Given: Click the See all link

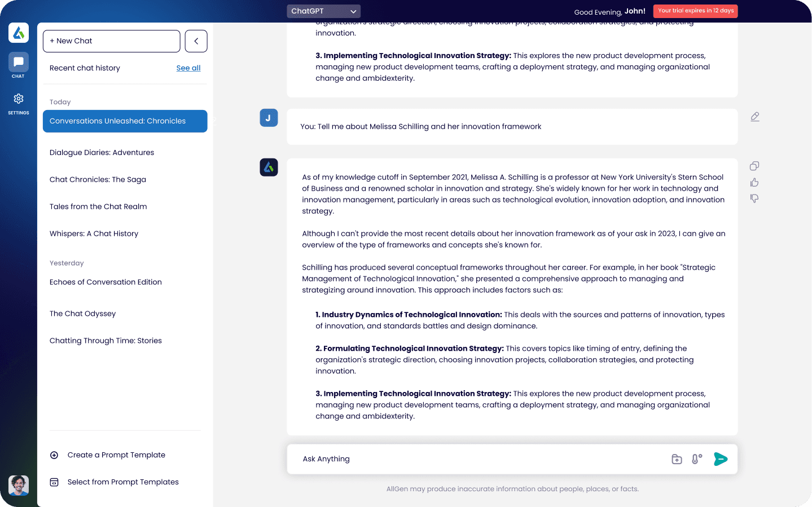Looking at the screenshot, I should pyautogui.click(x=188, y=68).
